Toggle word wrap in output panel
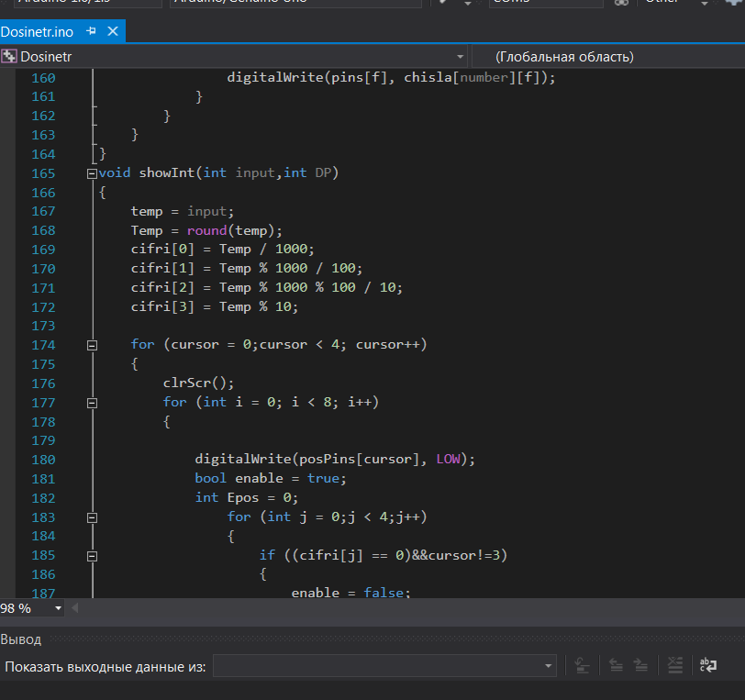The width and height of the screenshot is (745, 700). [x=708, y=665]
